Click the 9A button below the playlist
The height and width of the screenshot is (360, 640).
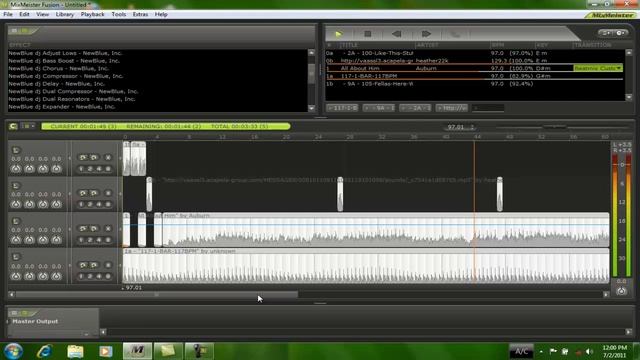tap(379, 108)
